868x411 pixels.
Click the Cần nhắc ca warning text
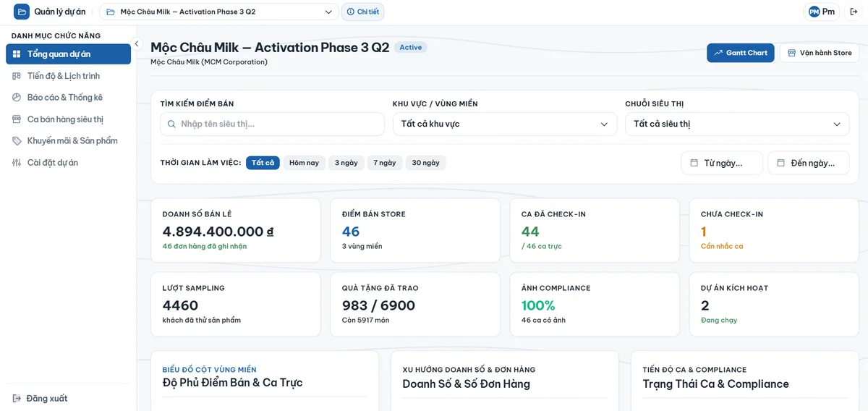722,246
